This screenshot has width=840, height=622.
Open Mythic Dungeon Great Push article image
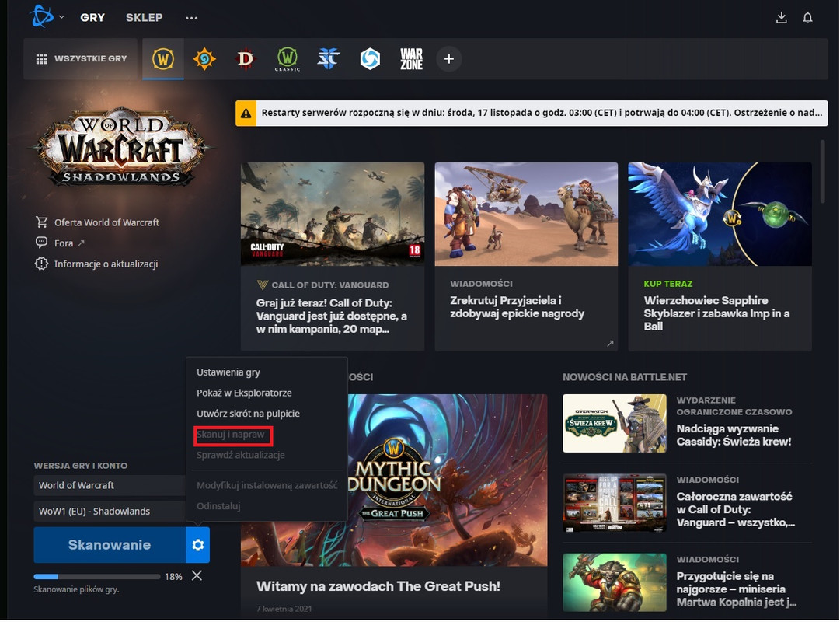click(x=394, y=480)
